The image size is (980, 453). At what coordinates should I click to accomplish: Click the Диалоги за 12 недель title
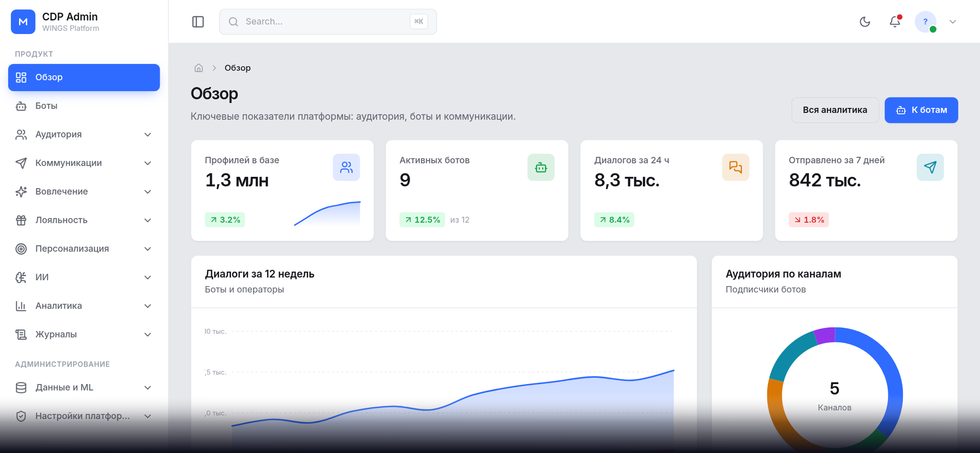(260, 274)
